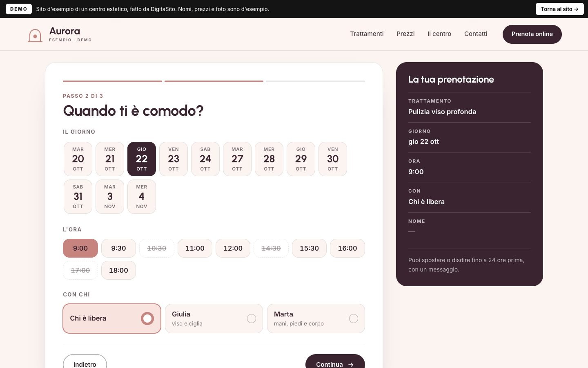
Task: Select the 'Chi è libera' radio option
Action: (112, 319)
